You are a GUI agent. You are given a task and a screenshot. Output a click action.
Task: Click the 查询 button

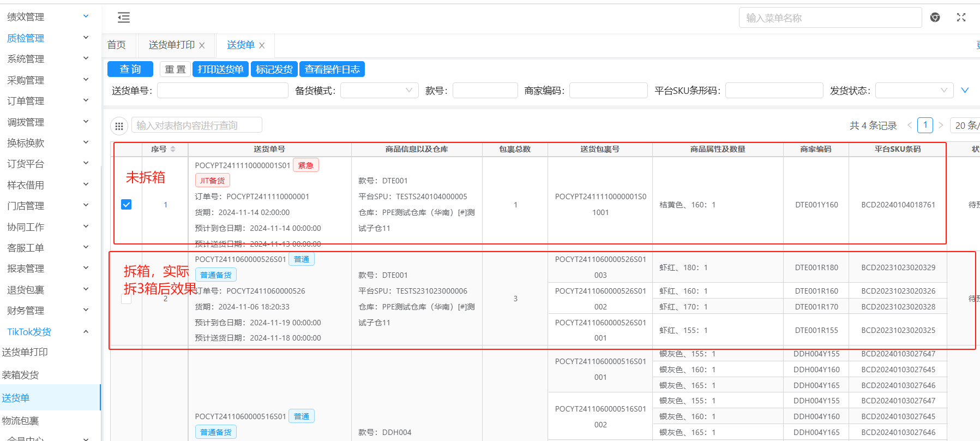131,69
